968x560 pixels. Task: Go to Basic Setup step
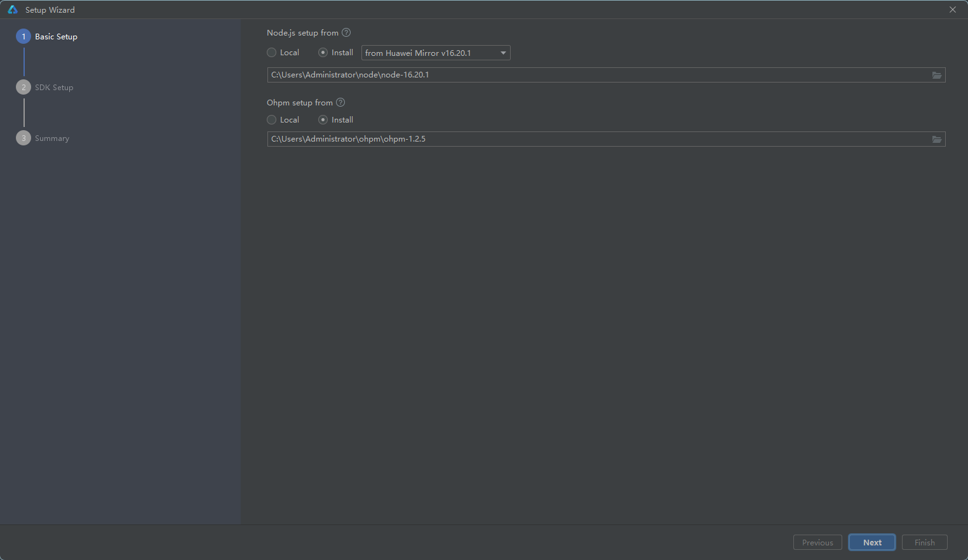(x=47, y=37)
